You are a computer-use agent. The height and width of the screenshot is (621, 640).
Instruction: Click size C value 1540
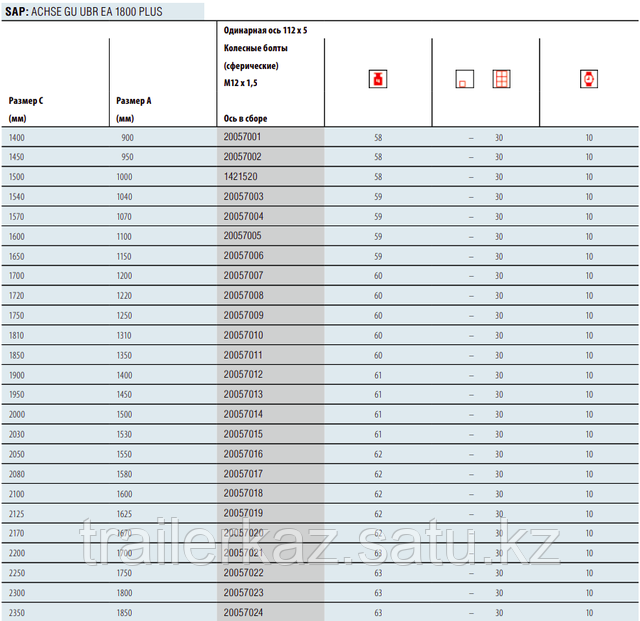tap(17, 197)
